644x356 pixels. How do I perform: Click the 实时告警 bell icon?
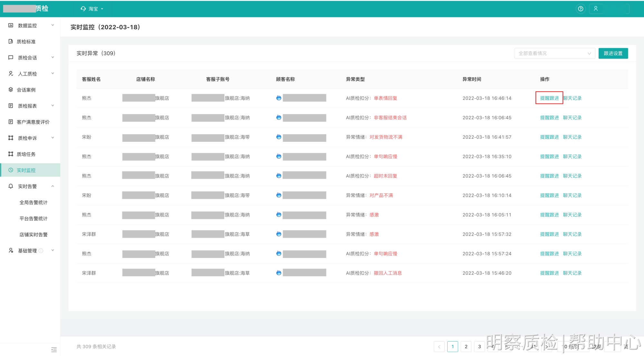(11, 186)
